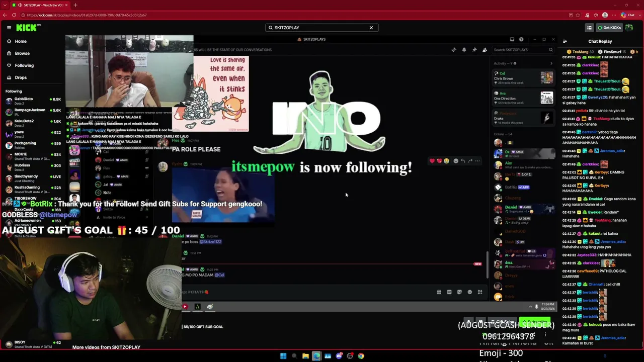Open KushiaGaming channel in Following list
This screenshot has height=362, width=644.
[33, 189]
